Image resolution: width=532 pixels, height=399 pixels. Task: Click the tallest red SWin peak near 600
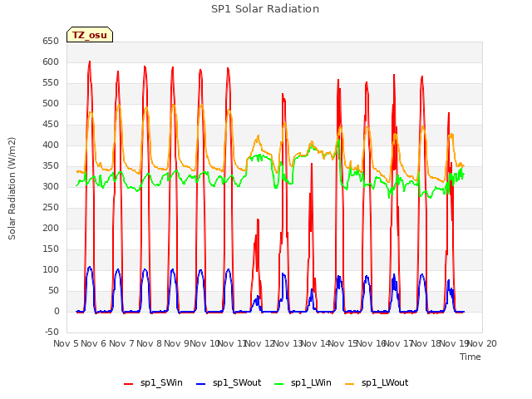point(90,62)
